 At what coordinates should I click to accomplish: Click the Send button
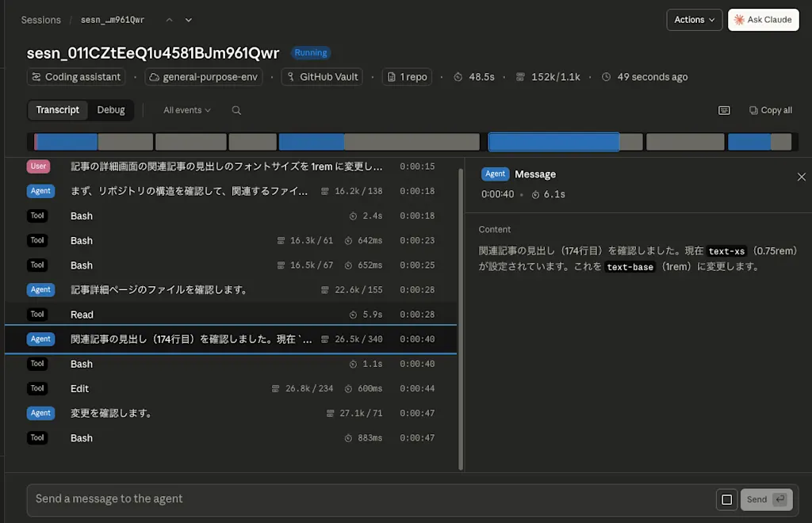pos(767,500)
